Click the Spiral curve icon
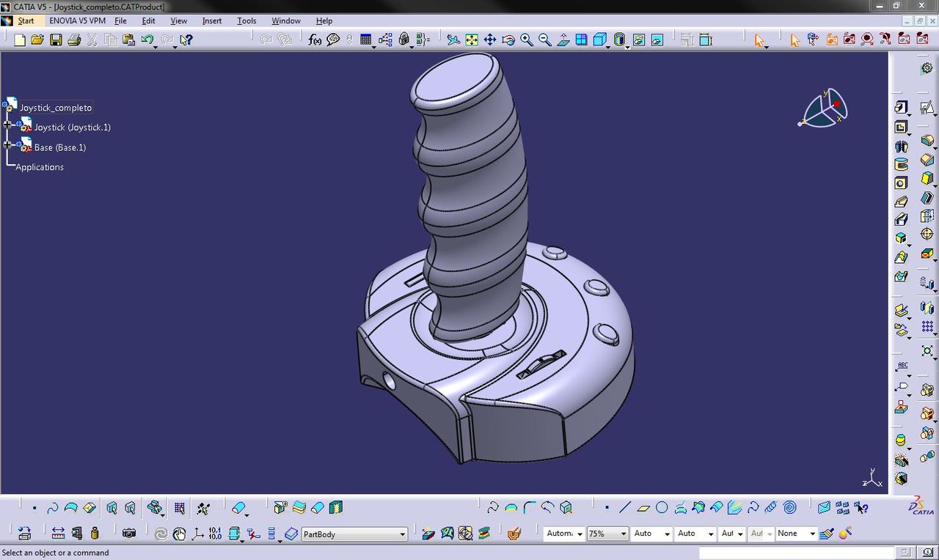939x560 pixels. click(x=790, y=507)
